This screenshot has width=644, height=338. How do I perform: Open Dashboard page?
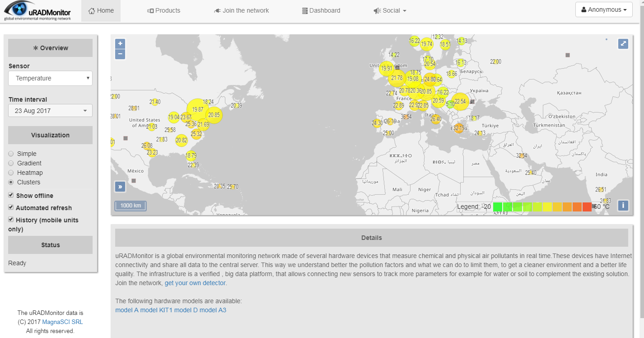click(321, 10)
